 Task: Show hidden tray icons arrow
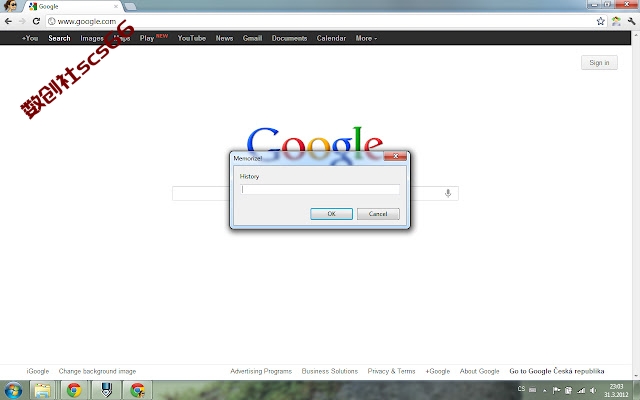pyautogui.click(x=544, y=391)
